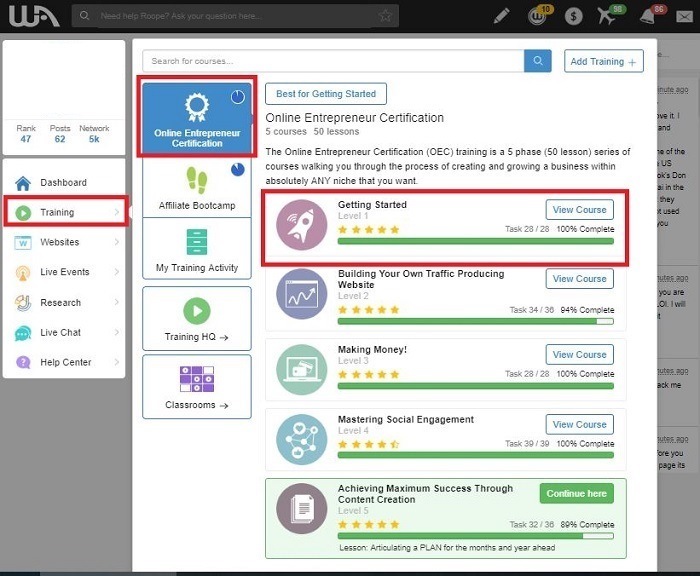Click the Live Events broadcast icon
This screenshot has width=700, height=576.
coord(23,272)
